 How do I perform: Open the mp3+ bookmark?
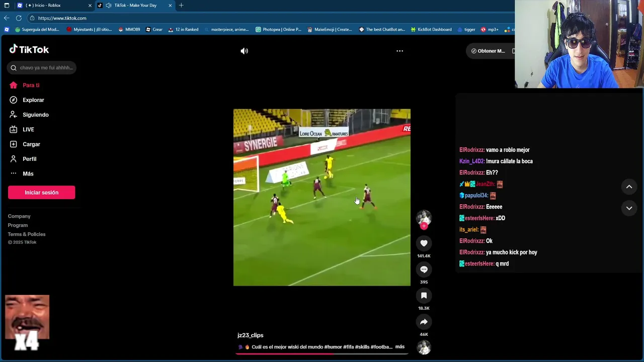[x=490, y=30]
